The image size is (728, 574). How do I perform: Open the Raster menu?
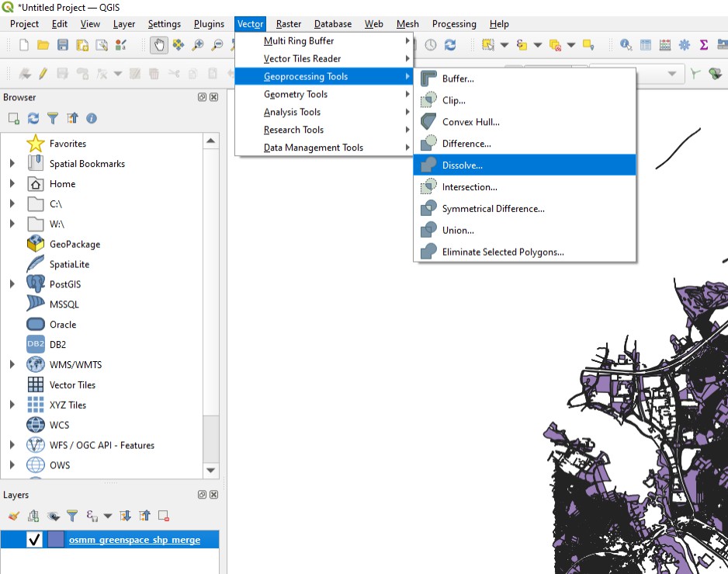[x=288, y=24]
